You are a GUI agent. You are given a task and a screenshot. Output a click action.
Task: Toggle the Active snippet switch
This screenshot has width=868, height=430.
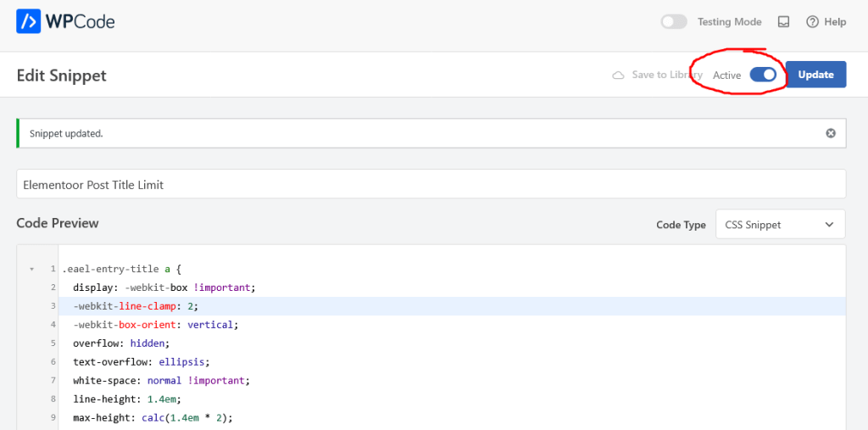[x=763, y=75]
